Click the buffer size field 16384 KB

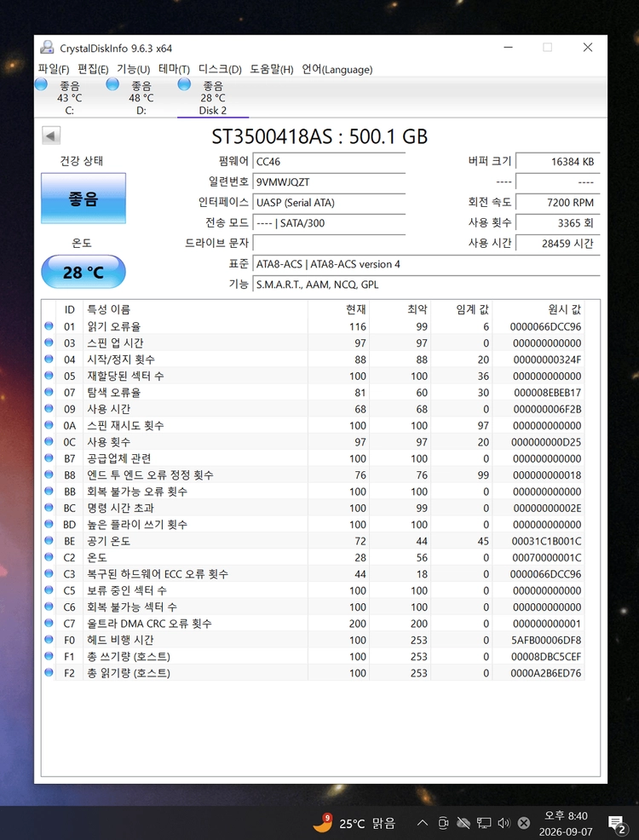click(x=557, y=162)
